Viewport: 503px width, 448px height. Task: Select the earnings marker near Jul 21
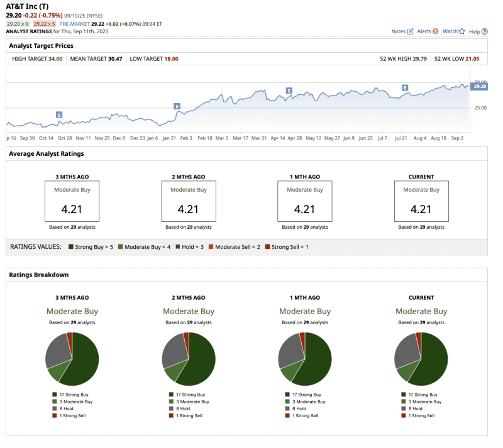[x=405, y=88]
